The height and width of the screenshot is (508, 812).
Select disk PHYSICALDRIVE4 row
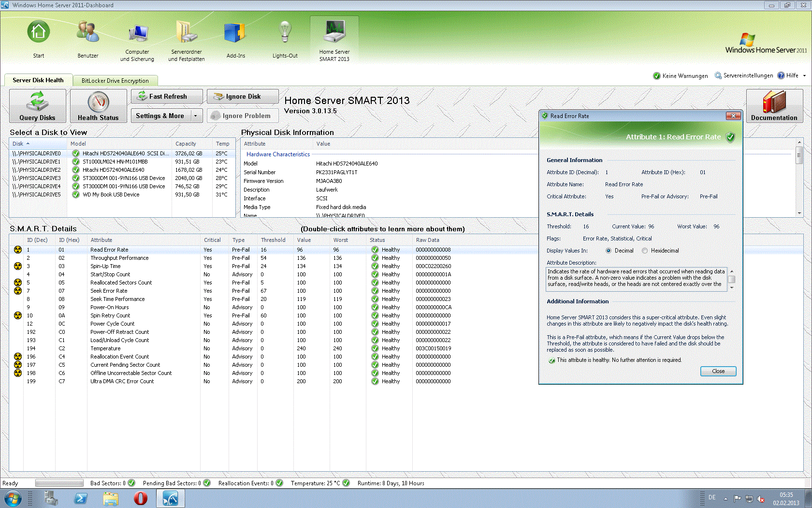point(122,186)
